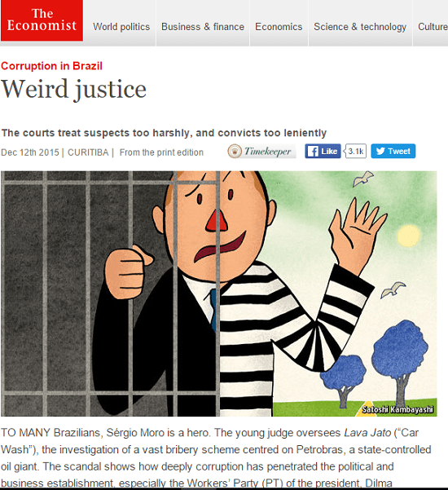Screen dimensions: 448x490
Task: Click the Weird justice headline
Action: (x=73, y=90)
